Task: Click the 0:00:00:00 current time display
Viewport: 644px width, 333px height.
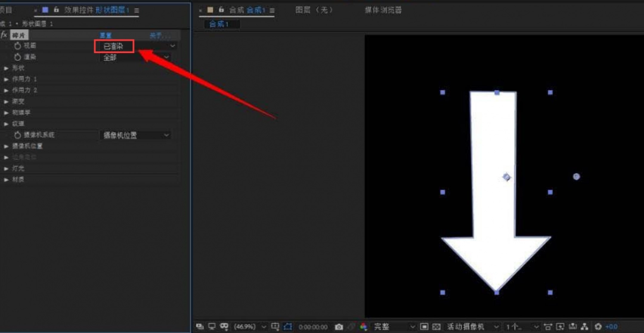Action: click(x=312, y=327)
